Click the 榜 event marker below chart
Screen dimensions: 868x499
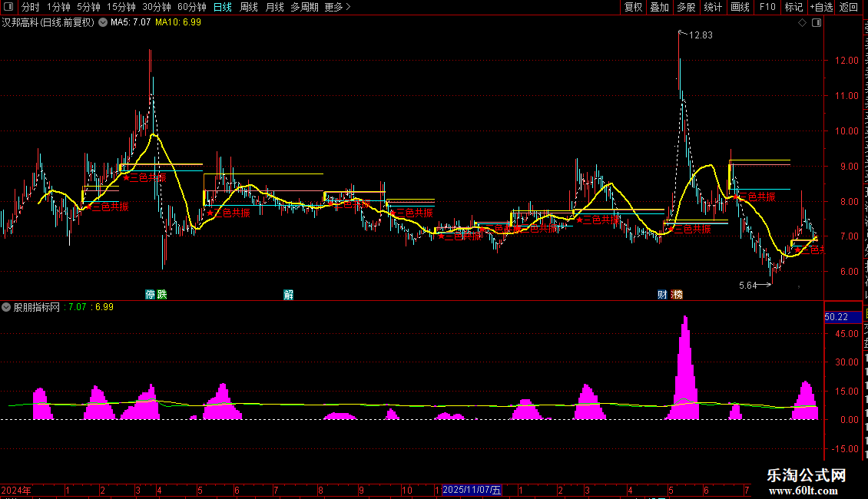[x=677, y=294]
